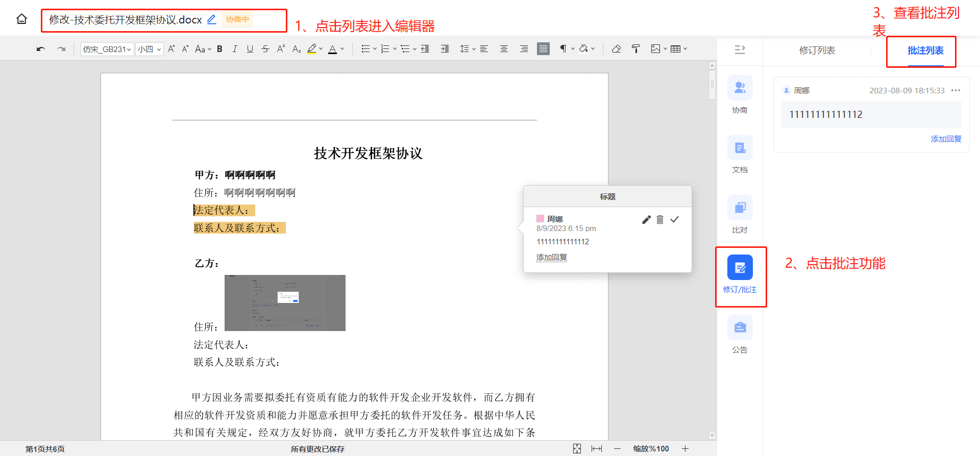Open the 协商 negotiation panel

point(740,94)
